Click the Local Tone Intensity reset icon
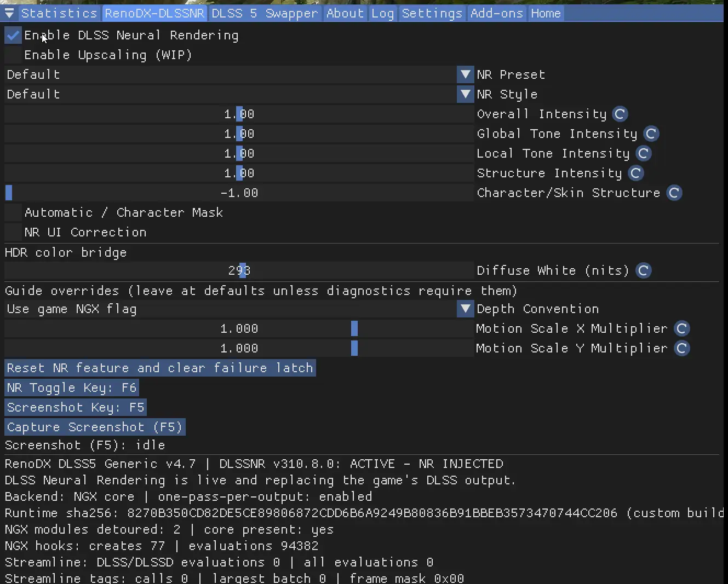Viewport: 728px width, 584px height. click(643, 153)
